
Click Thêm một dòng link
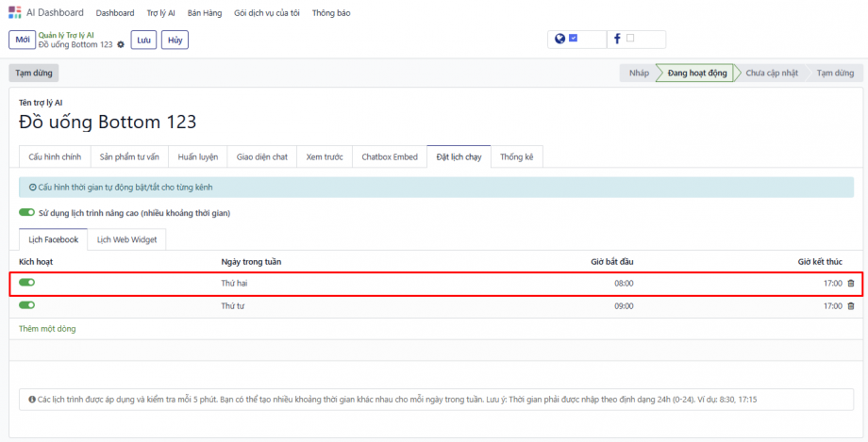click(x=47, y=329)
